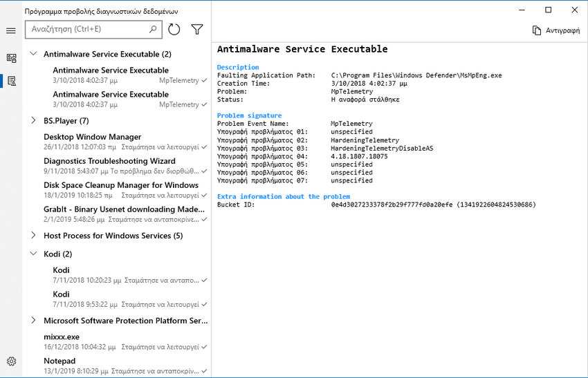Click the Η αναφορά στάλθηκε status value

coord(365,100)
